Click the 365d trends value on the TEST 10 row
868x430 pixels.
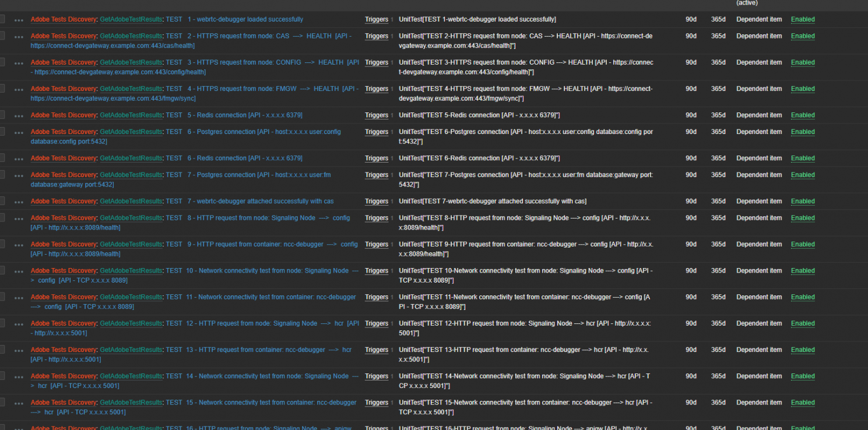[x=718, y=270]
